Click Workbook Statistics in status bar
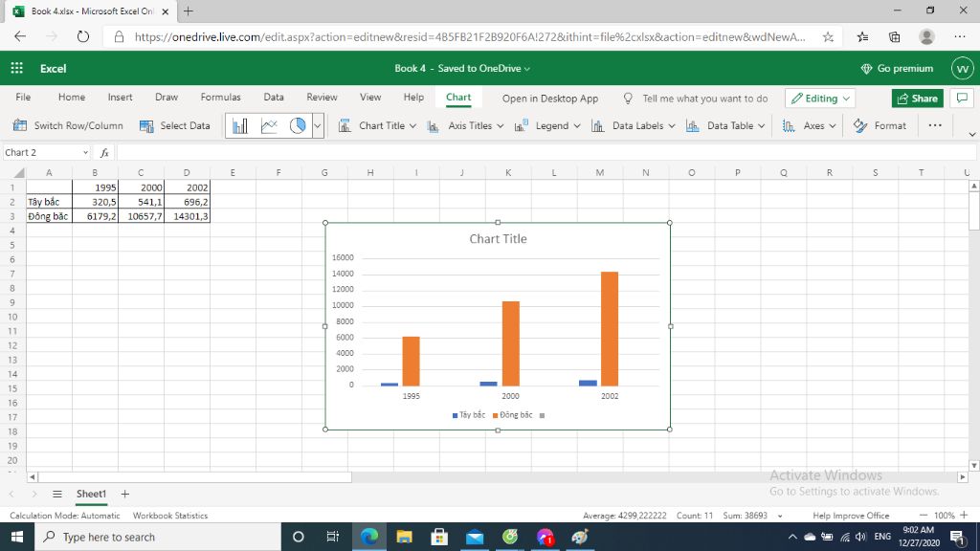The height and width of the screenshot is (551, 980). pyautogui.click(x=170, y=516)
